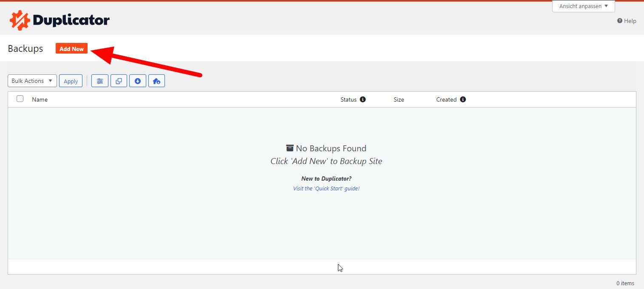Click the Help question mark icon
This screenshot has height=289, width=644.
click(x=620, y=21)
